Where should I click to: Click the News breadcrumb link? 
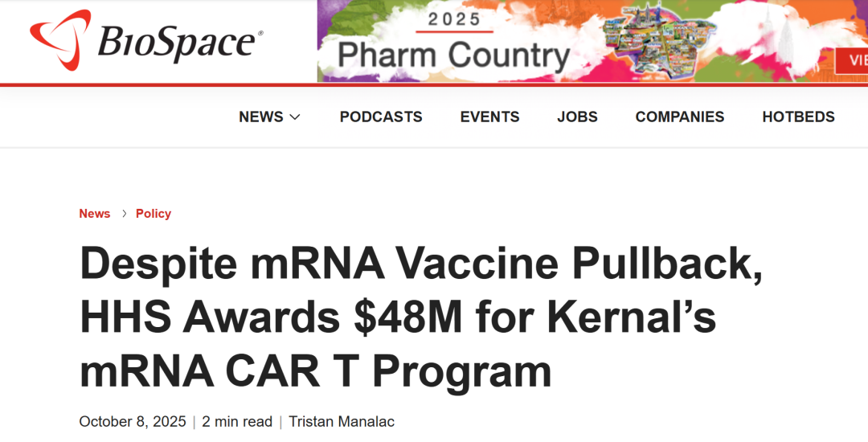point(94,214)
